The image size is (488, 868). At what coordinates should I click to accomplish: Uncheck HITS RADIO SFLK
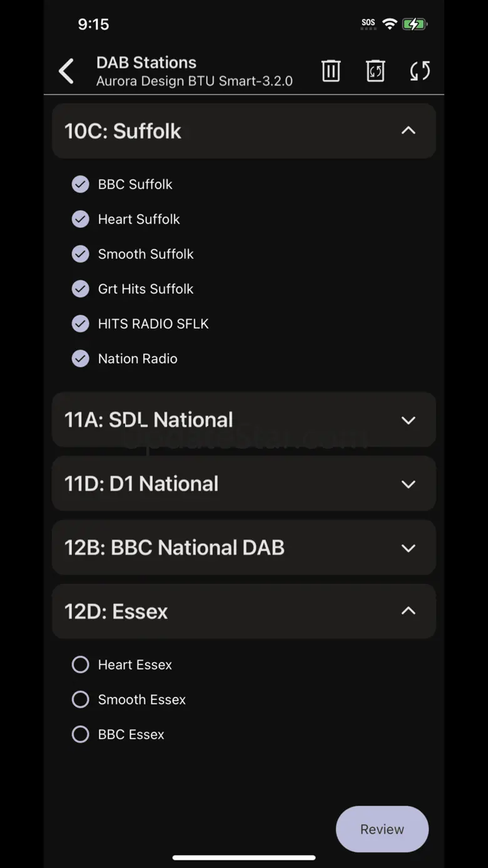click(x=81, y=324)
